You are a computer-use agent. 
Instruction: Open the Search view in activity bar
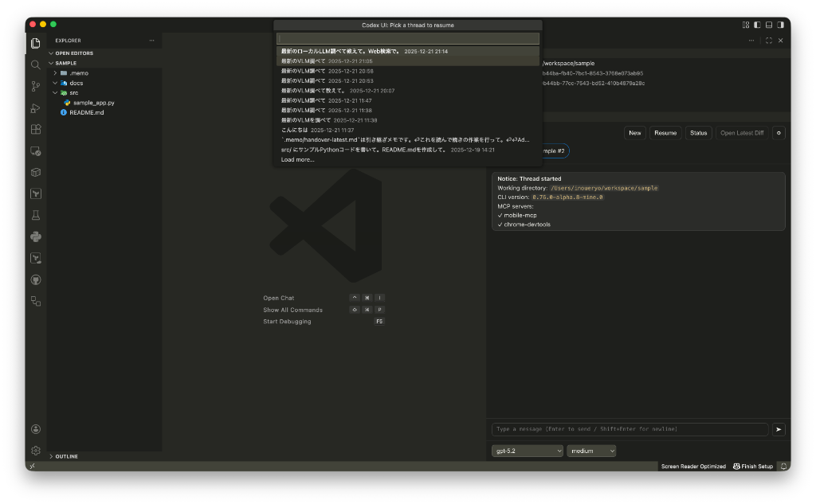tap(36, 64)
